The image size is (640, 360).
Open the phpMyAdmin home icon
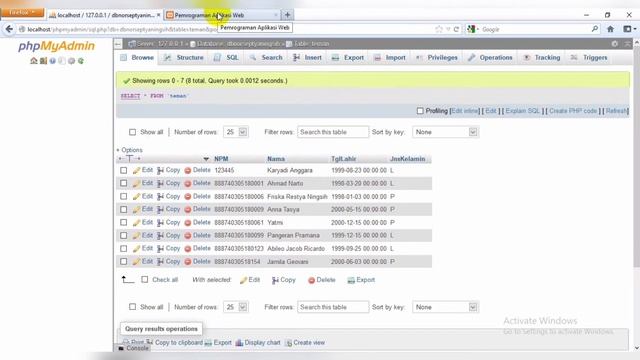[33, 61]
